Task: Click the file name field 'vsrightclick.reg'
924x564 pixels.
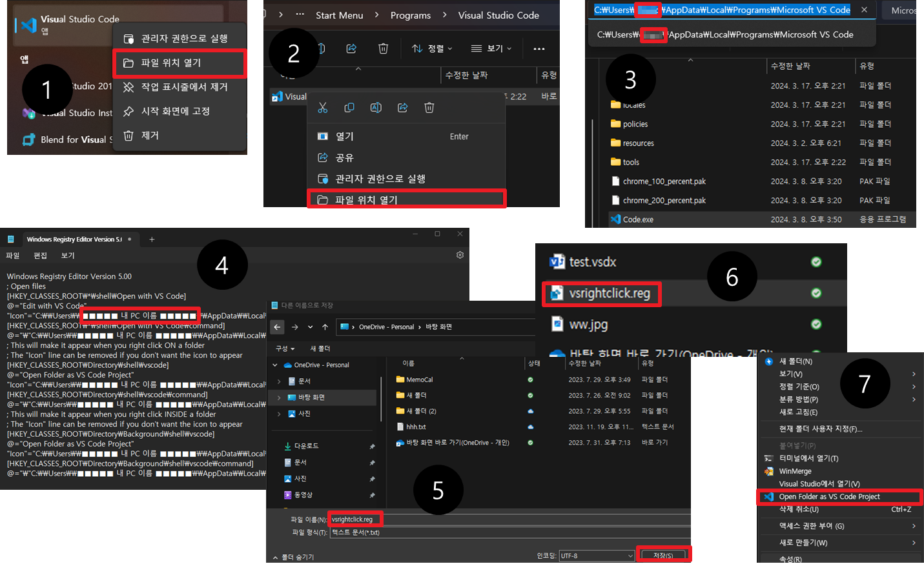Action: click(x=510, y=519)
